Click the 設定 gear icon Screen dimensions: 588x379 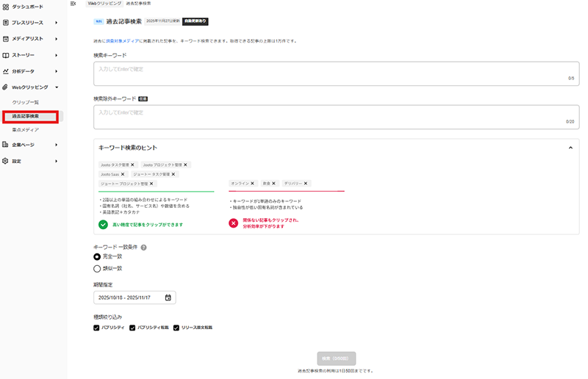click(x=5, y=161)
